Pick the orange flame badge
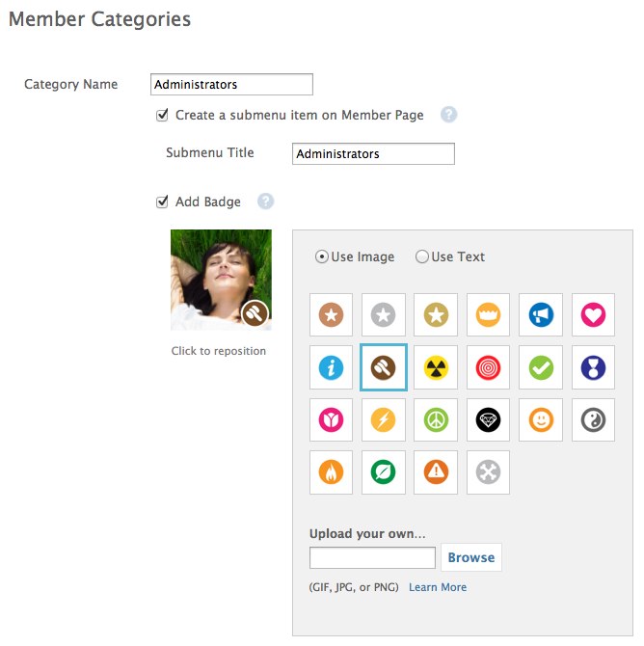644x646 pixels. point(331,472)
